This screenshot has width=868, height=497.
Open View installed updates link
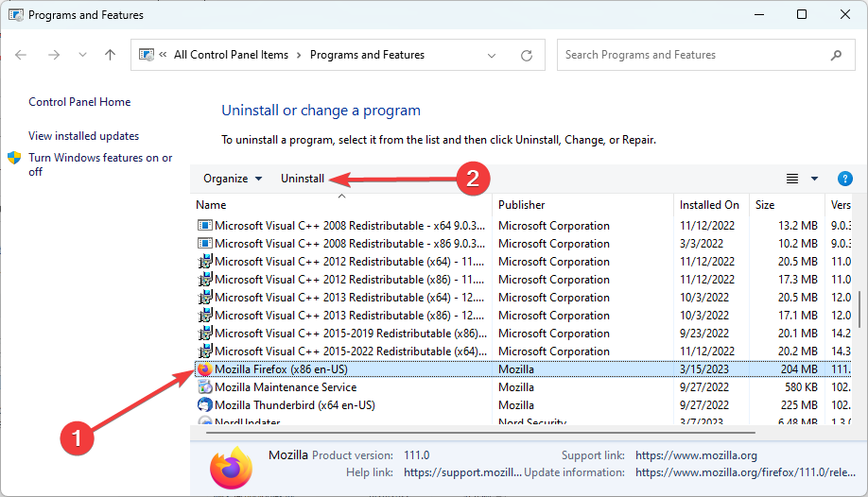pos(83,136)
